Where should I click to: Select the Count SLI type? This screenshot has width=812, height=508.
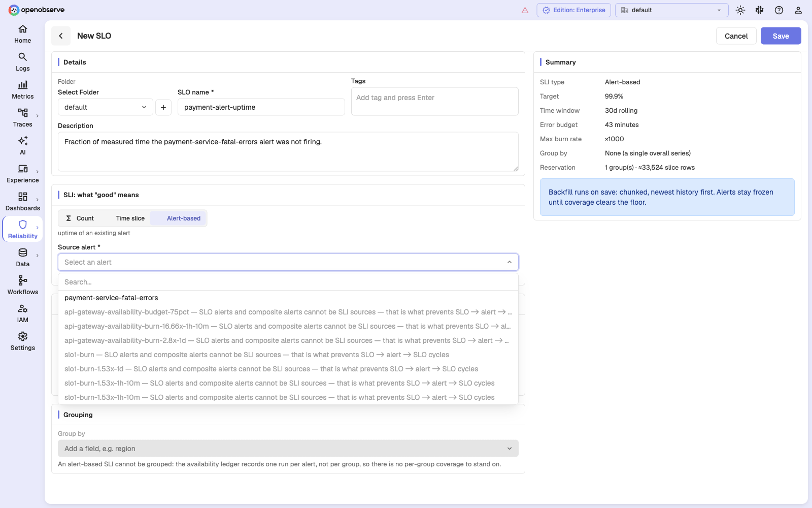[x=80, y=218]
